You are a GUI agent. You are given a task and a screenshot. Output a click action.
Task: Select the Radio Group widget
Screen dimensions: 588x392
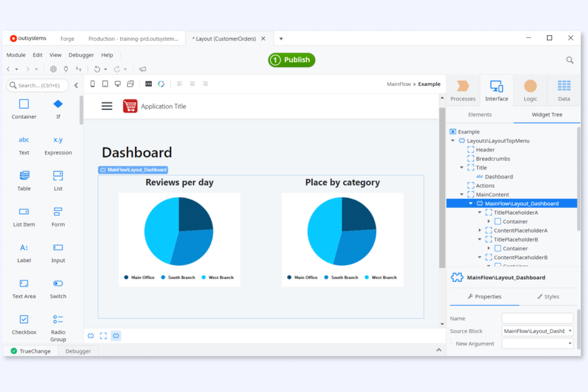coord(58,326)
